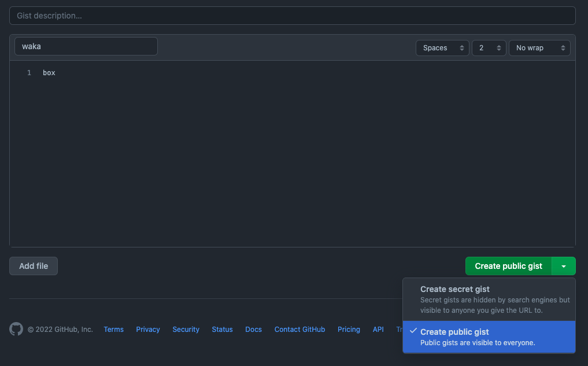Open the green gist type dropdown arrow
The width and height of the screenshot is (588, 366).
click(564, 266)
